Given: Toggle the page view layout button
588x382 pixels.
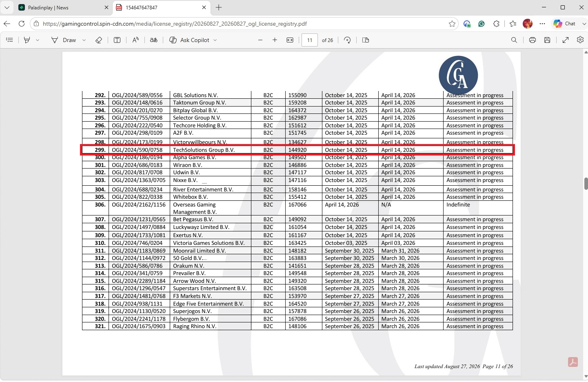Looking at the screenshot, I should (x=366, y=40).
